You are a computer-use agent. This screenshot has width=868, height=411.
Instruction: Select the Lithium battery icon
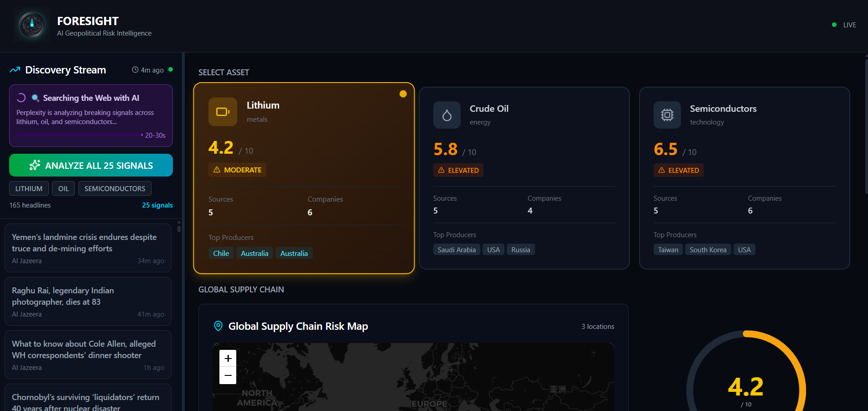[x=222, y=111]
